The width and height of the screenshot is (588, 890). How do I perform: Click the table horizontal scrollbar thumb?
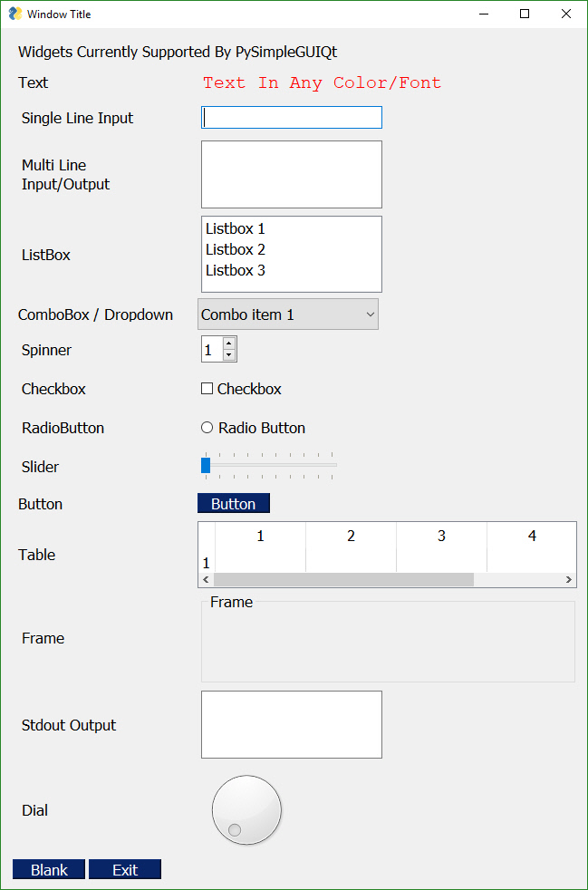[343, 579]
